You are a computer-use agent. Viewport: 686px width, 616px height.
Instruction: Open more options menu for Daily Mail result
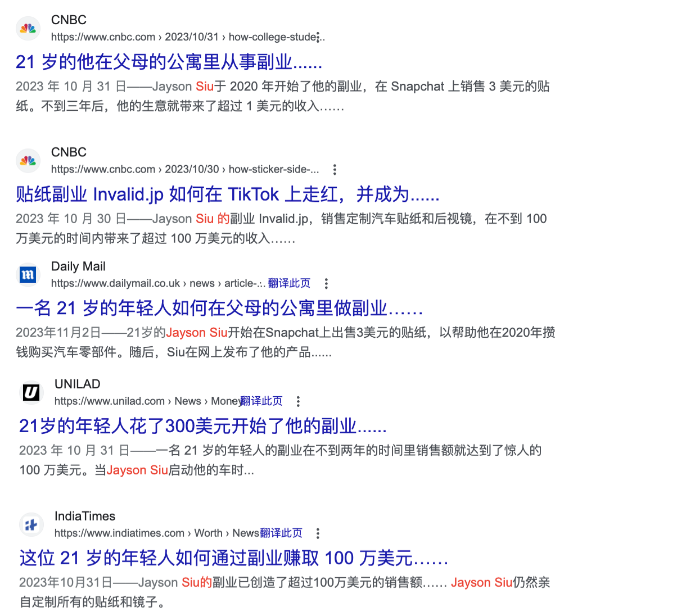point(326,283)
